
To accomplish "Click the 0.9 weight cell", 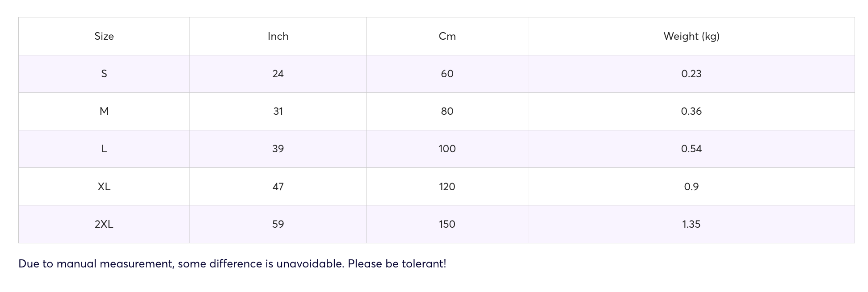I will (x=691, y=187).
